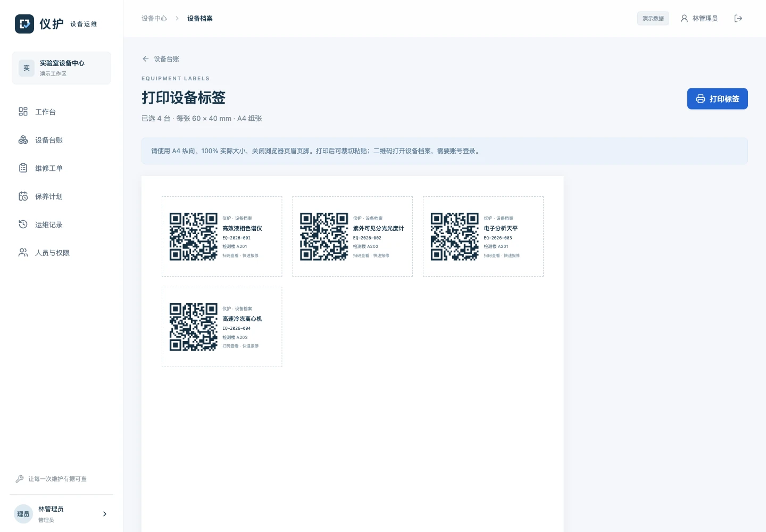This screenshot has width=766, height=532.
Task: Open the 人员与权限 users icon
Action: 23,253
